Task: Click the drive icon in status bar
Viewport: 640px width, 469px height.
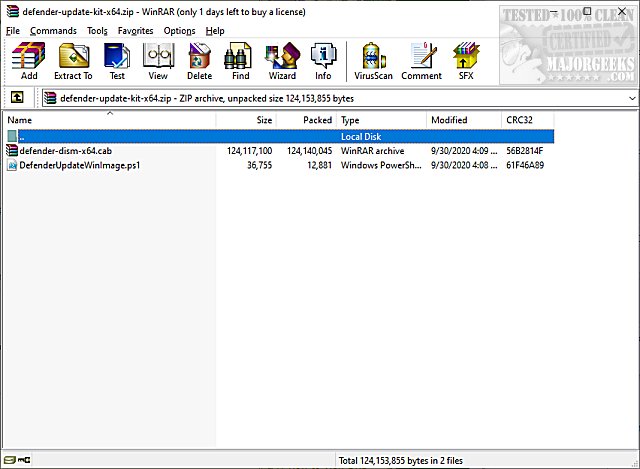Action: click(x=11, y=460)
